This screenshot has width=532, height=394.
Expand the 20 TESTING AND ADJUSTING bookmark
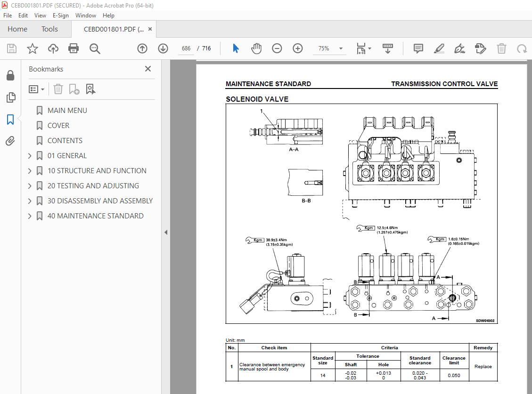[x=30, y=186]
